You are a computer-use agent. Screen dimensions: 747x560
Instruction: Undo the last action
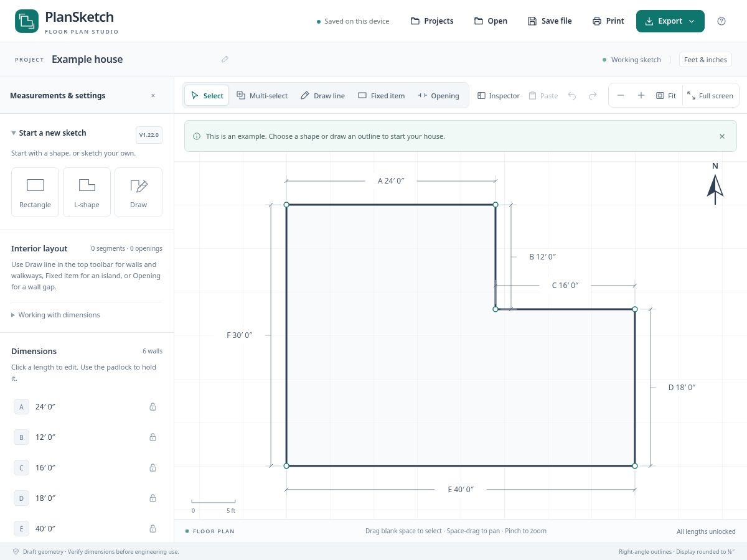[572, 95]
